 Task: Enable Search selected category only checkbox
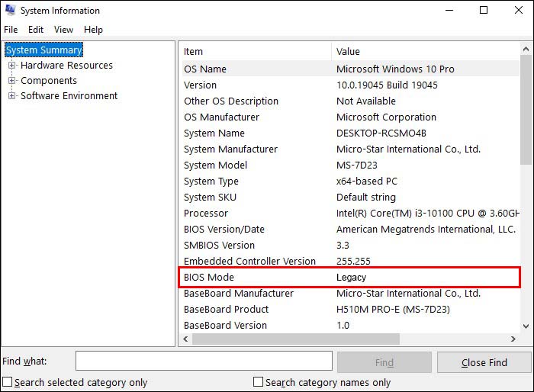click(x=8, y=382)
